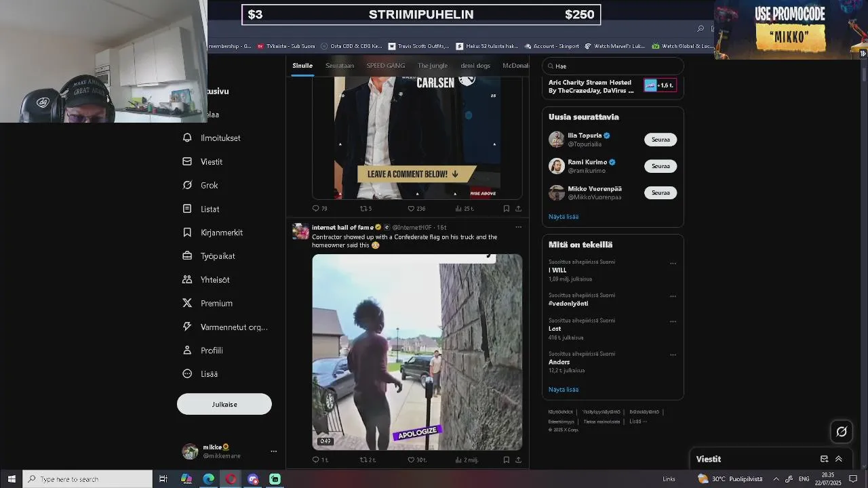Open options for I WILL trend

tap(673, 263)
